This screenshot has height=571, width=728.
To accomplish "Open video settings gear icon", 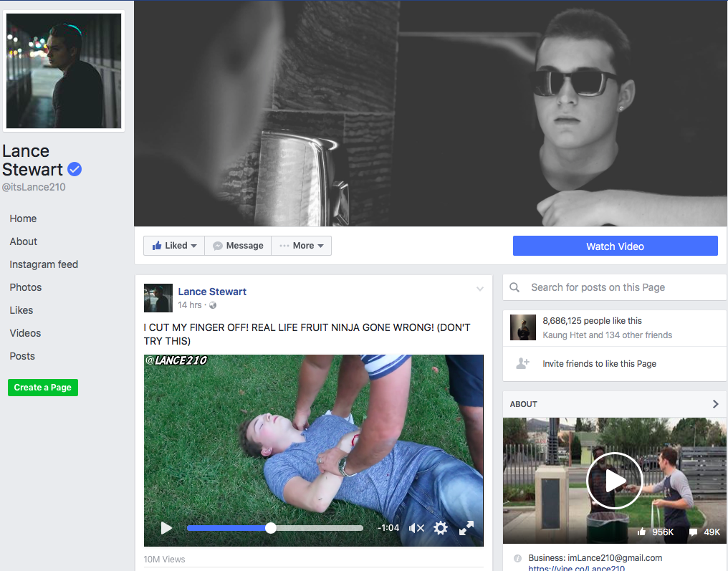I will [x=441, y=528].
